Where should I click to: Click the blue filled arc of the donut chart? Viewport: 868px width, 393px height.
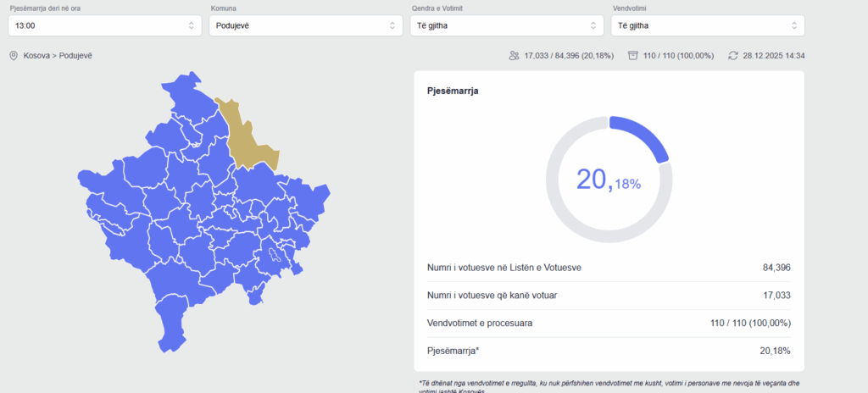coord(644,135)
